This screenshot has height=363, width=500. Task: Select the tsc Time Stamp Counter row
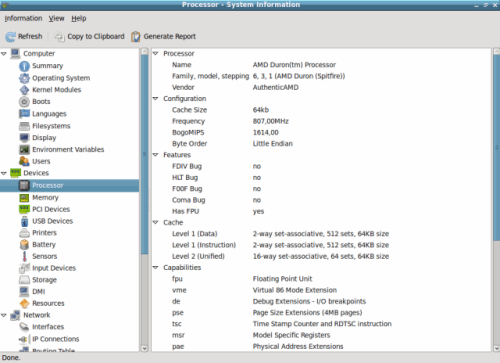(321, 324)
